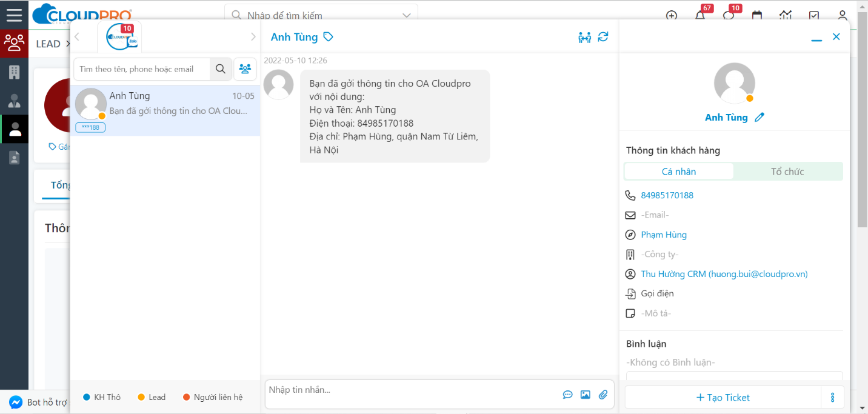Click the message input field
This screenshot has height=414, width=868.
pos(412,390)
